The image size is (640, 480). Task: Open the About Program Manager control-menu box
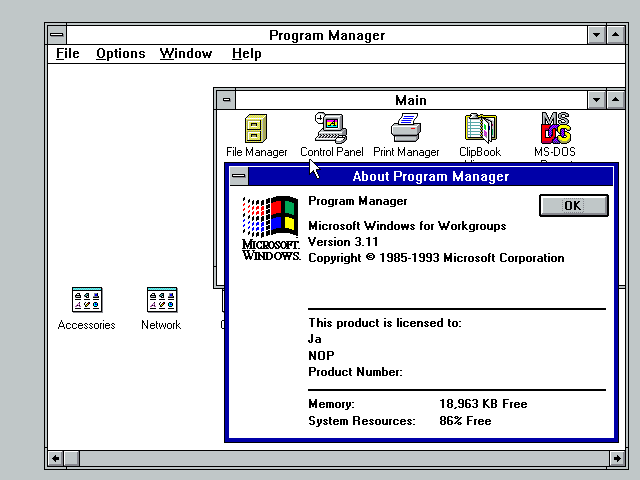tap(239, 176)
